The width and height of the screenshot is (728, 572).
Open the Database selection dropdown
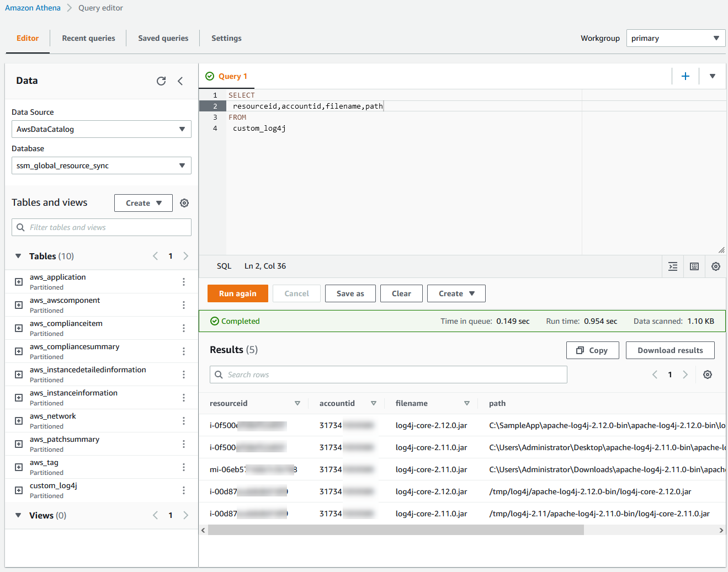(x=101, y=165)
